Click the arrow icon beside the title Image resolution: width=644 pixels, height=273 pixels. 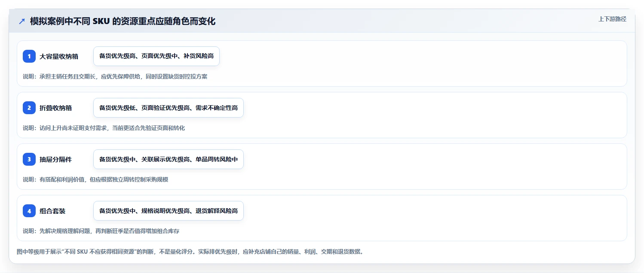(x=21, y=21)
